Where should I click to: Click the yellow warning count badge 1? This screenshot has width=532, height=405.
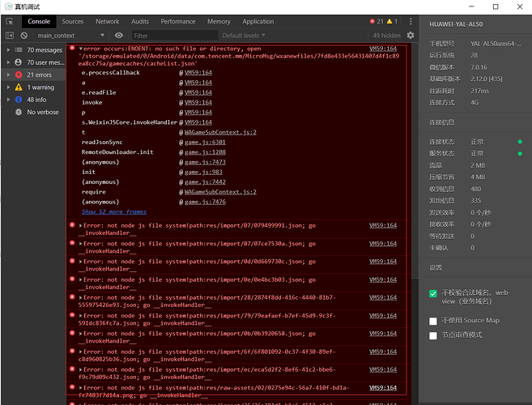[392, 21]
